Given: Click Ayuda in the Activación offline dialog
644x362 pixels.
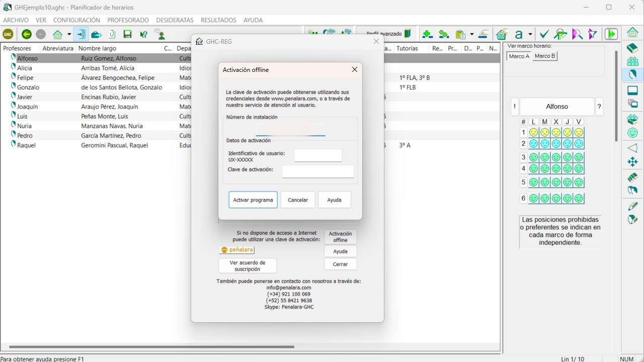Looking at the screenshot, I should click(334, 200).
